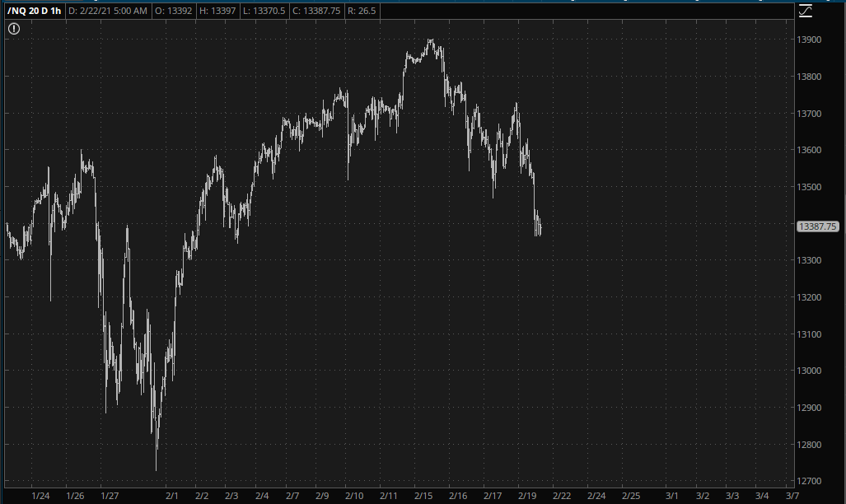Click the 2/15 date on time axis
The width and height of the screenshot is (846, 504).
(423, 496)
